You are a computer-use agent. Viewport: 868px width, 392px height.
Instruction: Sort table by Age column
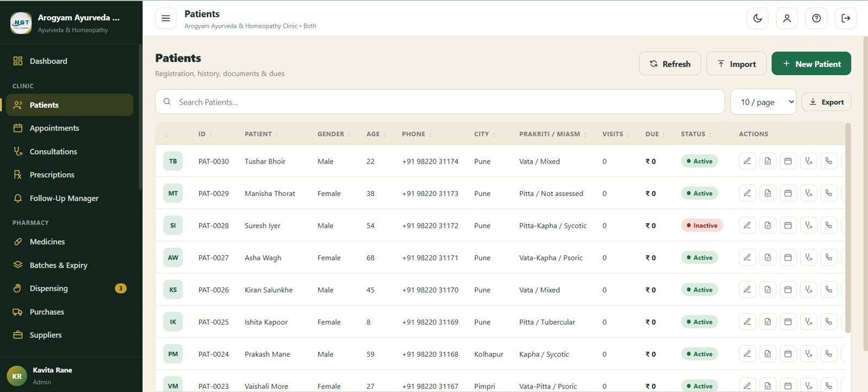(x=376, y=134)
